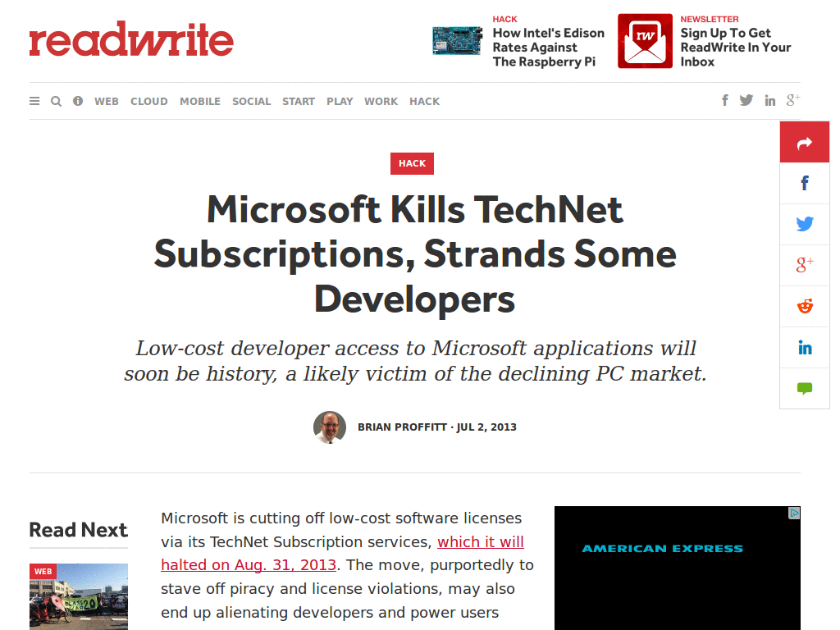840x630 pixels.
Task: Open the Intel Edison vs Raspberry Pi article
Action: click(548, 48)
